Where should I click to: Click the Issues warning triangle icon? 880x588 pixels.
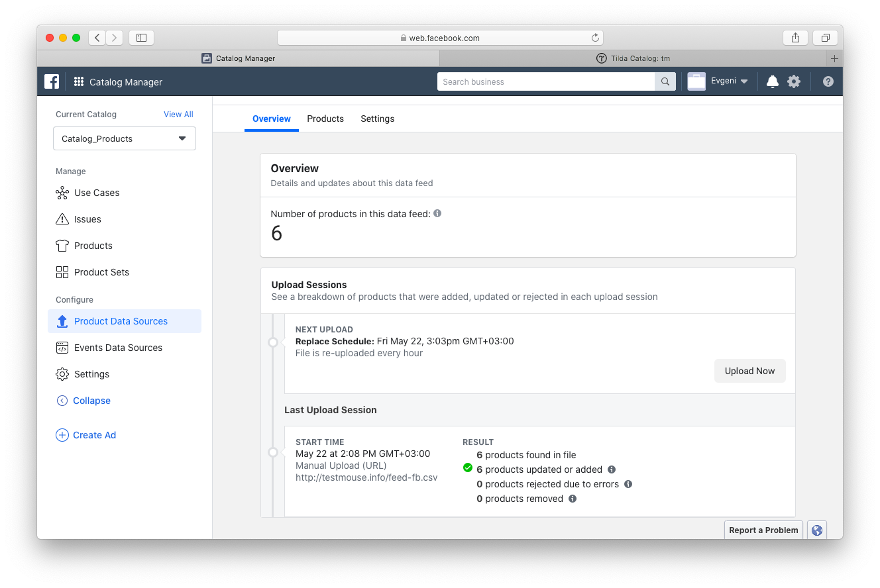(x=62, y=219)
